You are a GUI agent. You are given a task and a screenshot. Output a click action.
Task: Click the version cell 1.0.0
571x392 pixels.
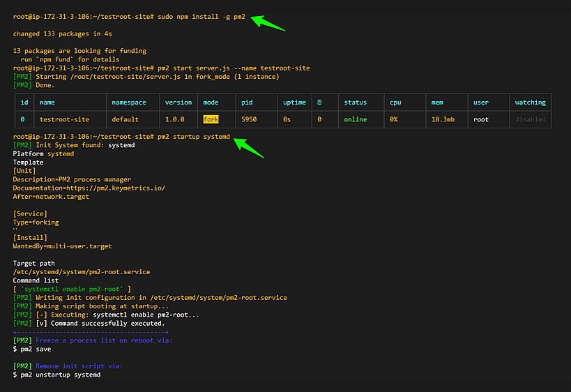178,119
